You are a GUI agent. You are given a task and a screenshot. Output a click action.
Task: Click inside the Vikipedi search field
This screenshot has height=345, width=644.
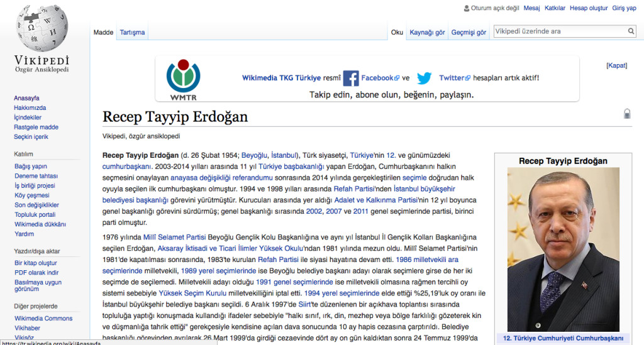(x=558, y=31)
